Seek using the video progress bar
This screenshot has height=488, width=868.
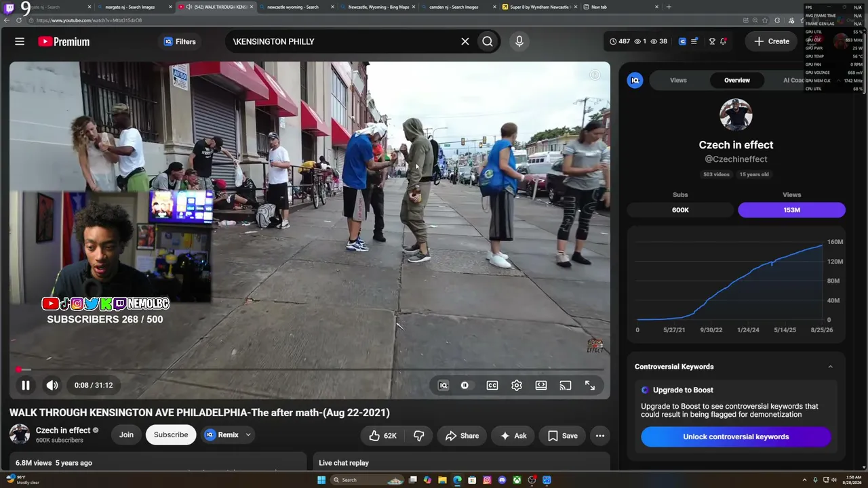point(310,370)
